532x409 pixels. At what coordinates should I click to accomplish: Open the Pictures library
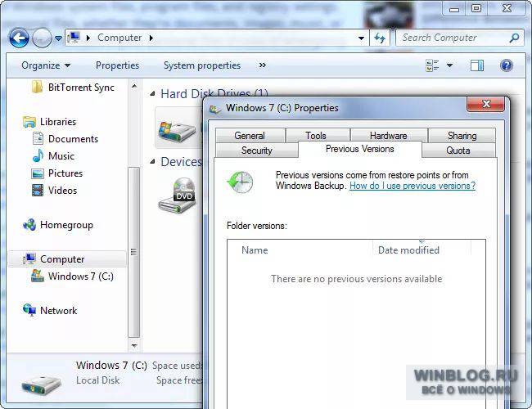[x=57, y=173]
